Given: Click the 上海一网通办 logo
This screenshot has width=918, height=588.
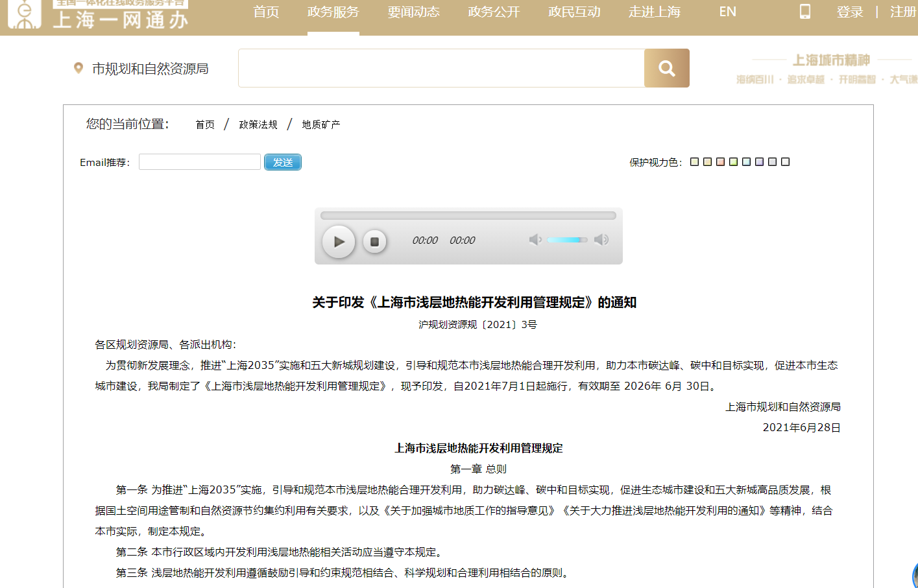Looking at the screenshot, I should 99,14.
